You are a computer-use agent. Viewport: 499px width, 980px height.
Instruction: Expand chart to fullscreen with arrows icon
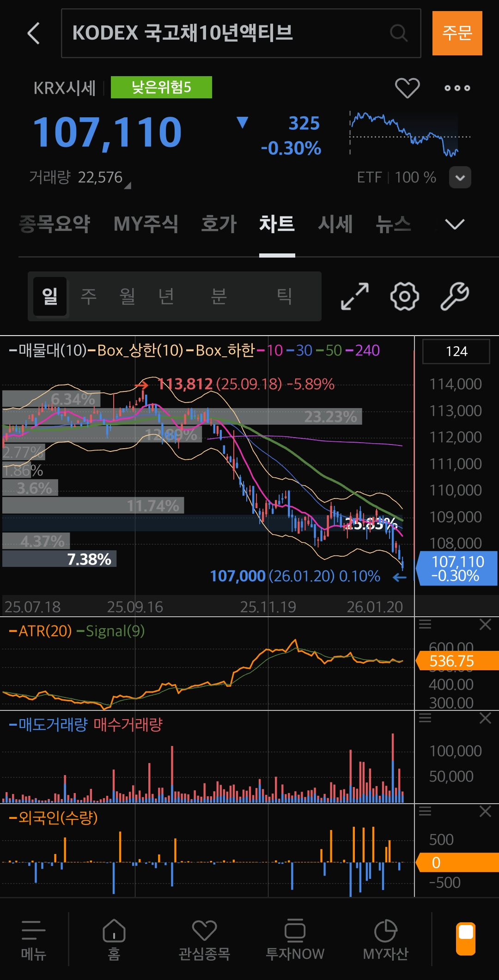(355, 296)
